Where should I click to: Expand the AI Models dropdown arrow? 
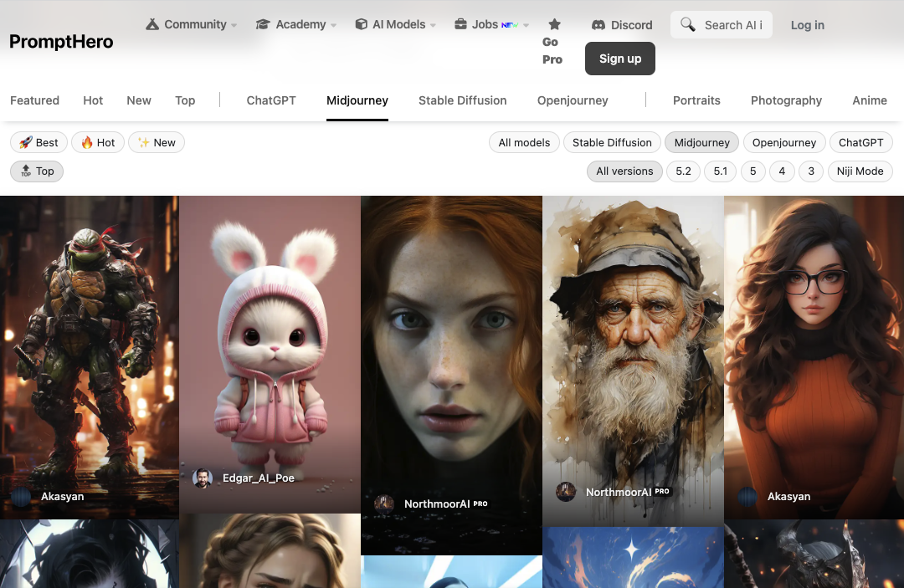(x=433, y=25)
